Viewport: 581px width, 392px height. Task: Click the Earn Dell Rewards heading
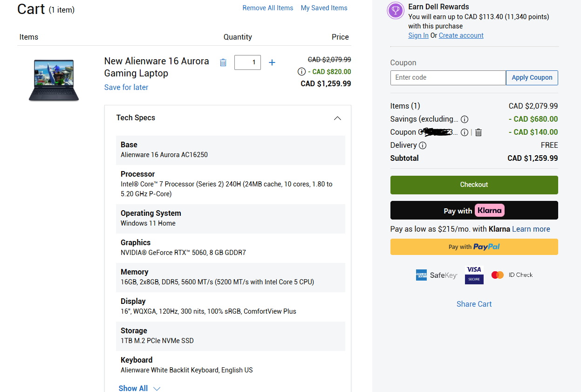tap(438, 7)
